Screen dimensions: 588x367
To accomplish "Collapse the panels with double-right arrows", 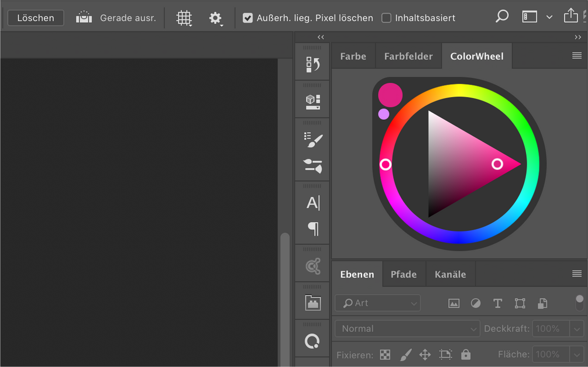I will [x=578, y=37].
